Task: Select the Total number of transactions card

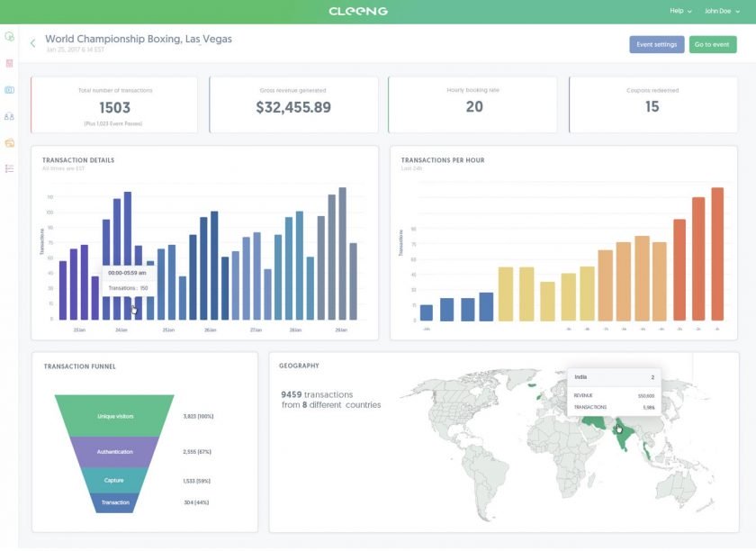Action: coord(114,104)
